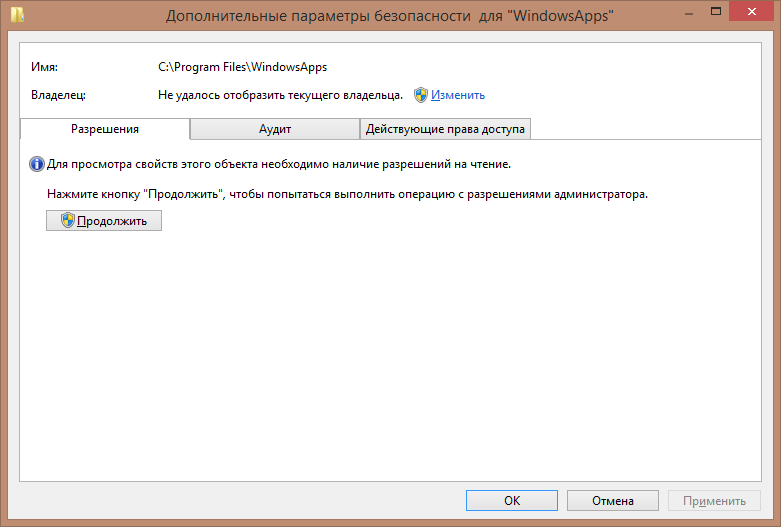Screen dimensions: 781x527
Task: Open the Изменить owner link
Action: coord(458,95)
